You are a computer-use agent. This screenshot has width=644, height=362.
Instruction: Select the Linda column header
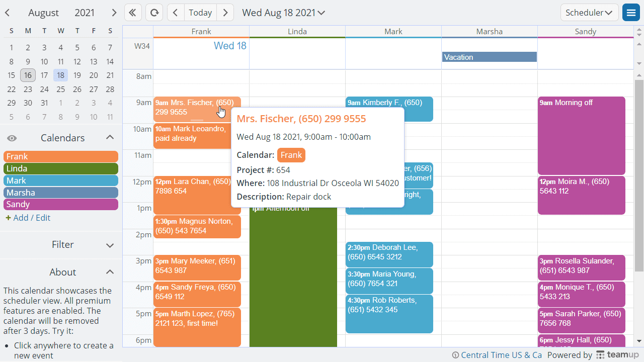[297, 31]
